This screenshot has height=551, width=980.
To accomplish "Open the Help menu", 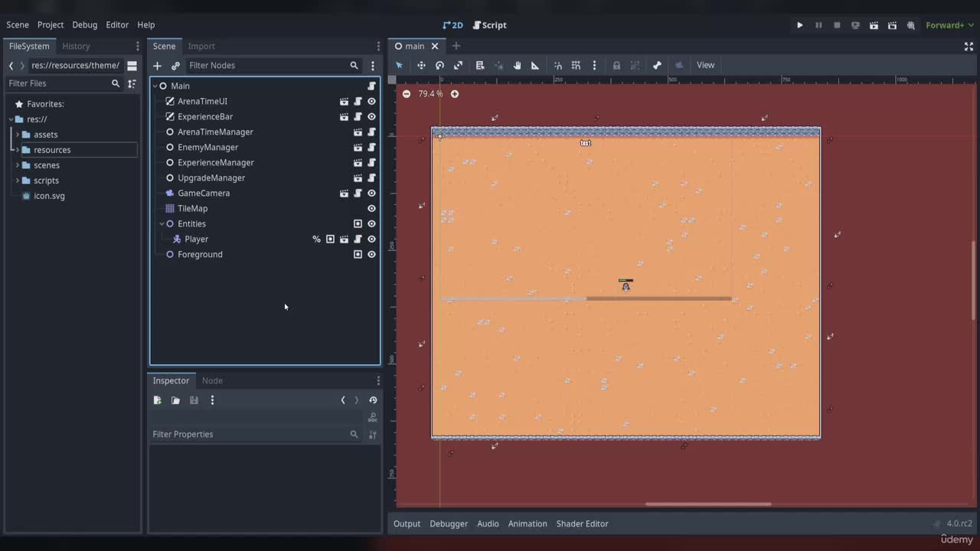I will (146, 25).
